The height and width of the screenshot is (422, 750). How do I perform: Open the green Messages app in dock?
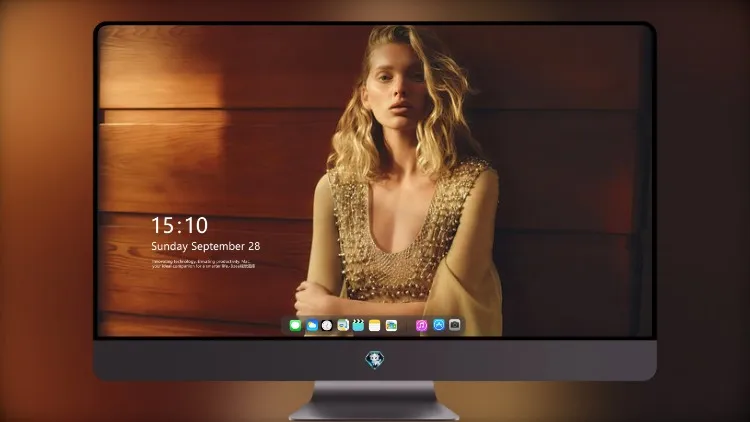pos(296,325)
